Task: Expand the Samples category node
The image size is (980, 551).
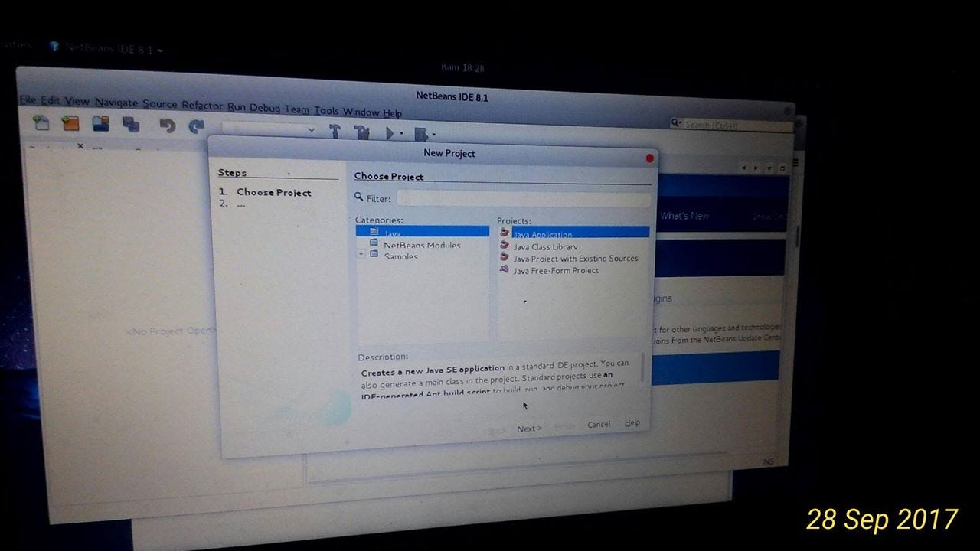Action: [x=361, y=254]
